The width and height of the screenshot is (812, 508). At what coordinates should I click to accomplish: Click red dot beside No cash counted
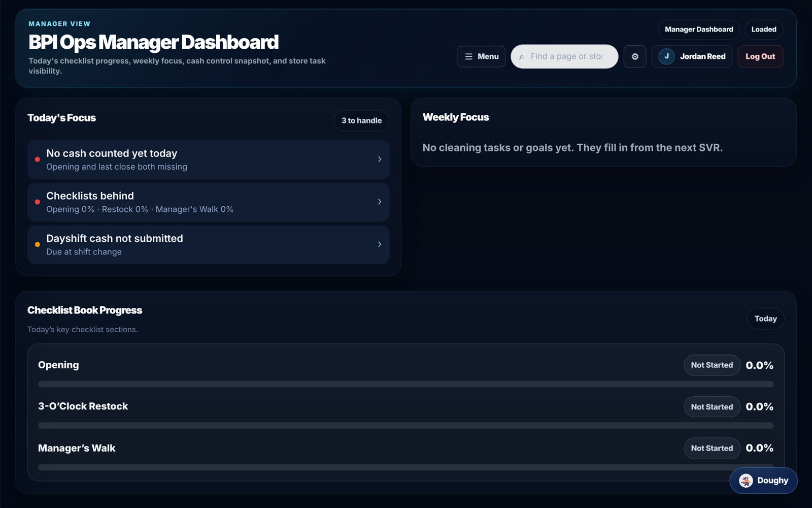coord(37,160)
